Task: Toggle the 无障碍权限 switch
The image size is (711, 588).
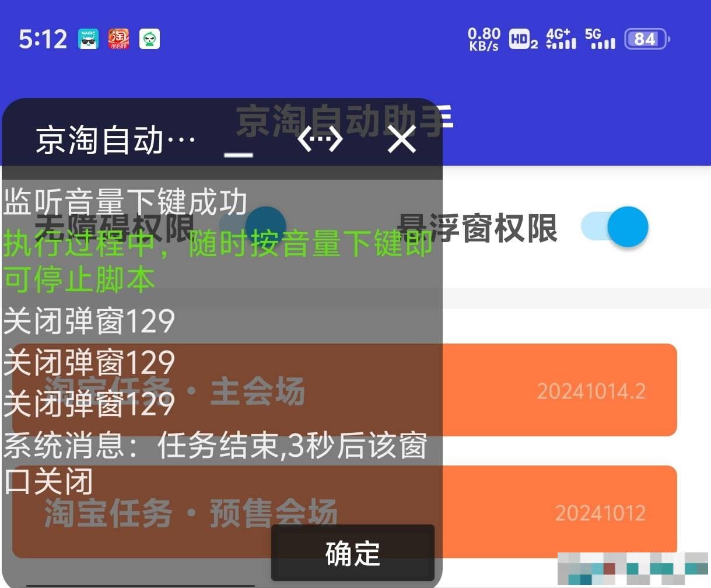Action: tap(253, 226)
